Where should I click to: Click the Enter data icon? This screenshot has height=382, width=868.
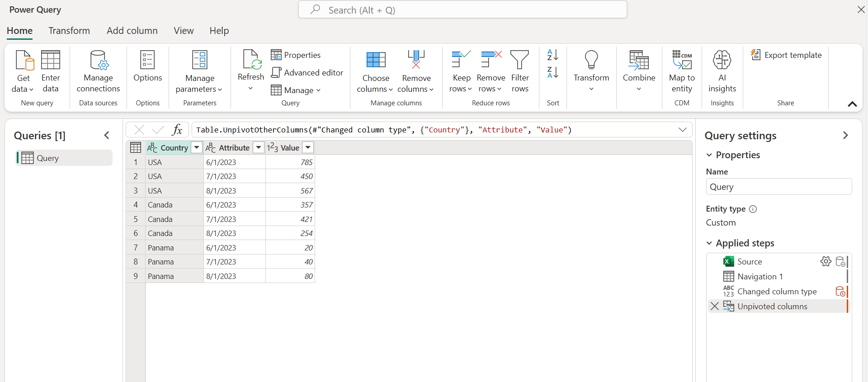51,60
